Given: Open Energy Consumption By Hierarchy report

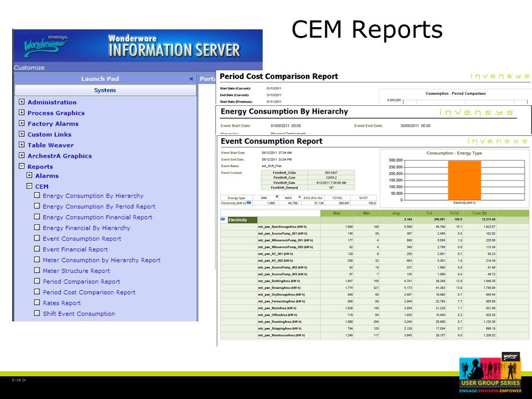Looking at the screenshot, I should coord(93,196).
